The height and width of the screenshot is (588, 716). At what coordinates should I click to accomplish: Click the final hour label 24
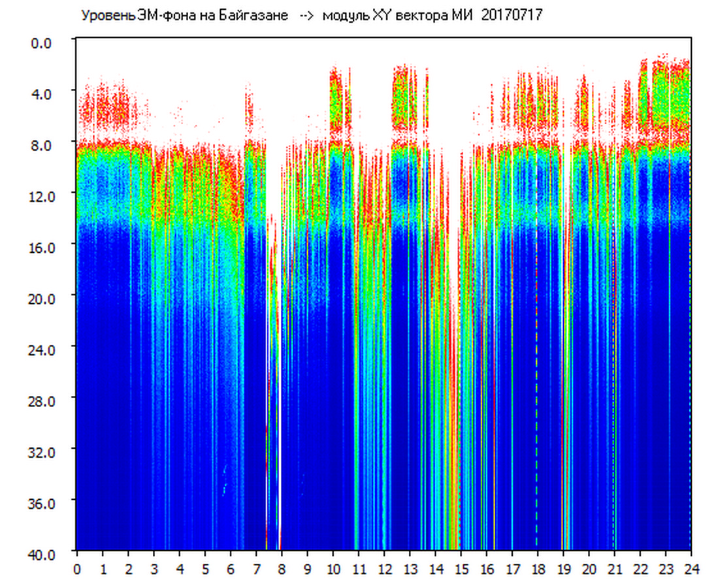pyautogui.click(x=691, y=570)
